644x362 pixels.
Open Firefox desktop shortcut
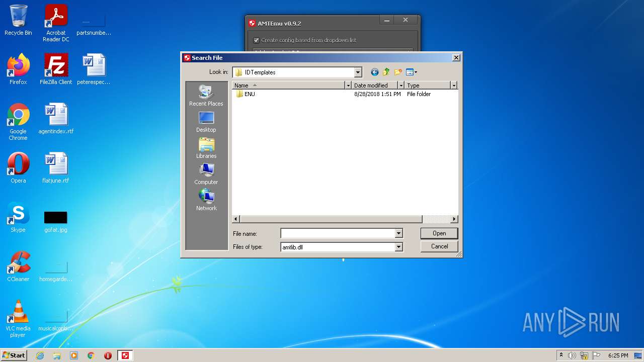[x=18, y=69]
